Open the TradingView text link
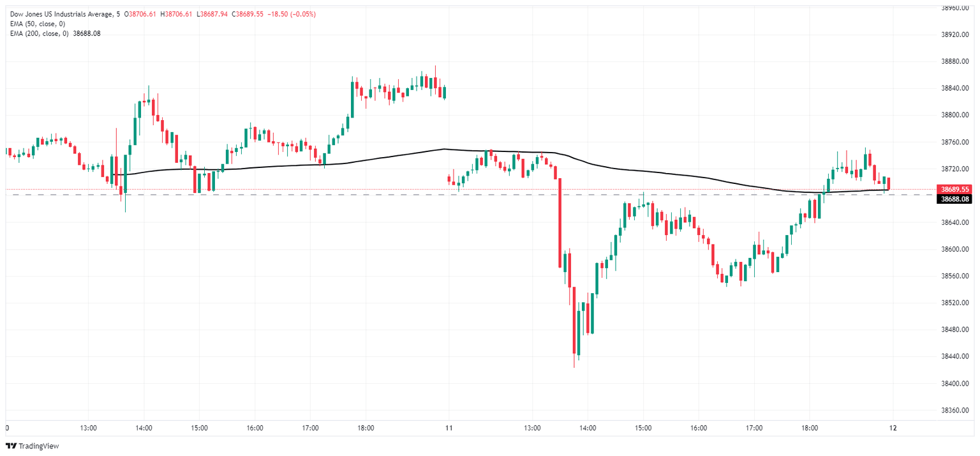Viewport: 980px width, 456px height. click(38, 446)
